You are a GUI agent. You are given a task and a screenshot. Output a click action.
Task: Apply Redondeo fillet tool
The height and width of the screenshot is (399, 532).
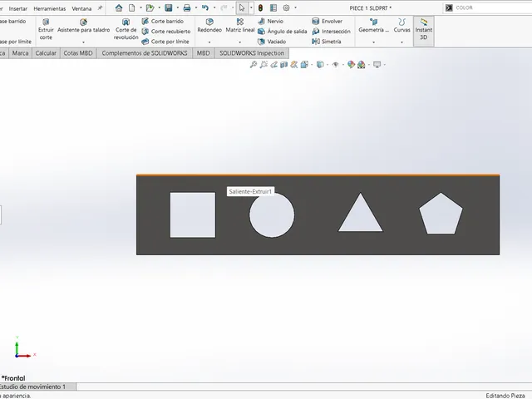(x=209, y=26)
